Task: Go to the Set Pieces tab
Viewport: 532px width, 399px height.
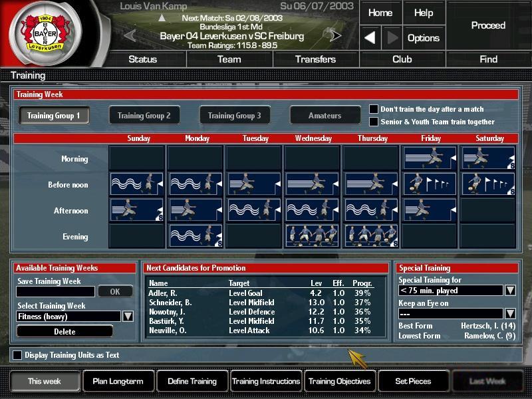Action: pyautogui.click(x=414, y=381)
